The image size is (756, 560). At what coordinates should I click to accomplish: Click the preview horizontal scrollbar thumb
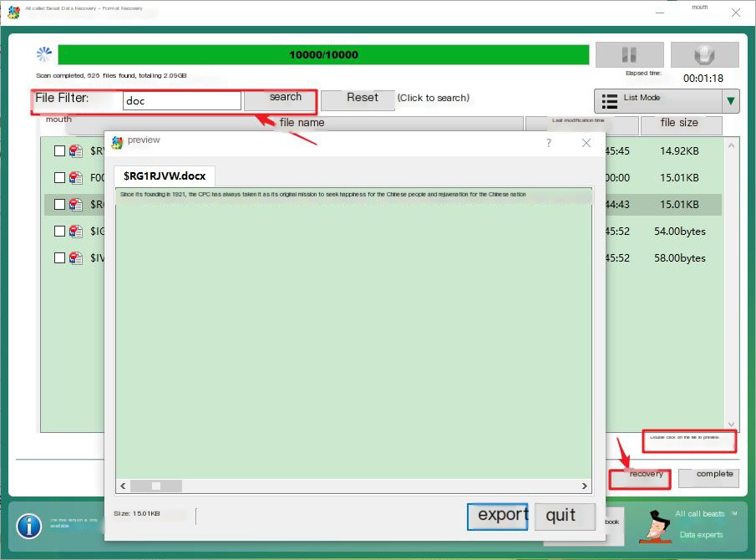[154, 486]
